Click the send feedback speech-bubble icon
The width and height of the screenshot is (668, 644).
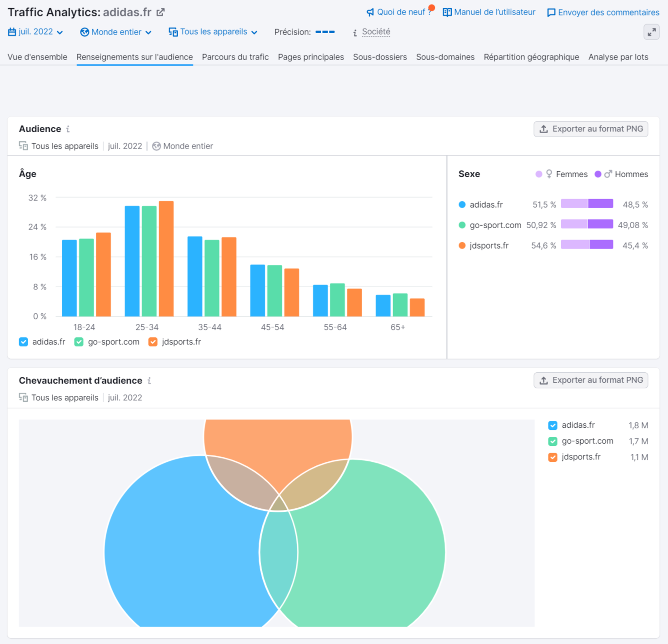coord(551,13)
